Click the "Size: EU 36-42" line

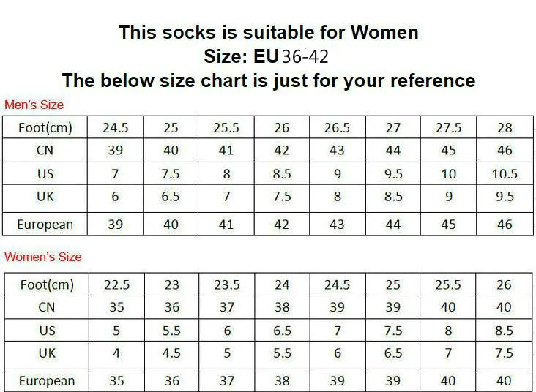pos(268,56)
